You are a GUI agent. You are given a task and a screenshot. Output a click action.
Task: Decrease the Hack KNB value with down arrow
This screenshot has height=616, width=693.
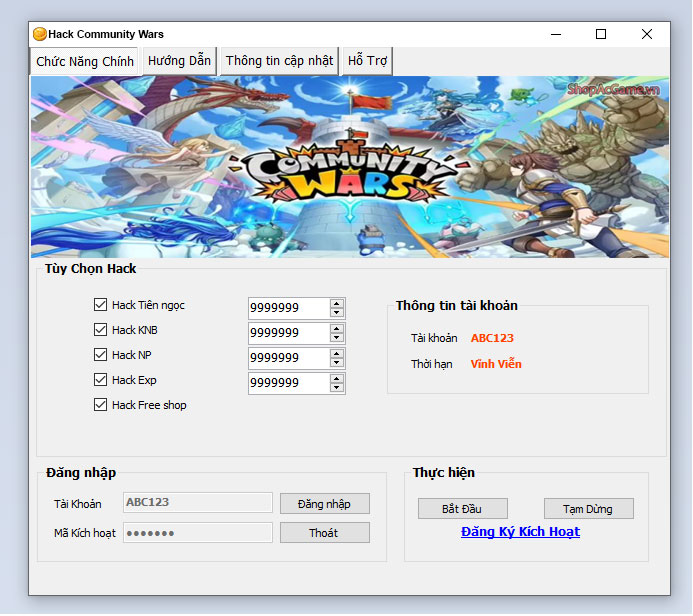337,338
